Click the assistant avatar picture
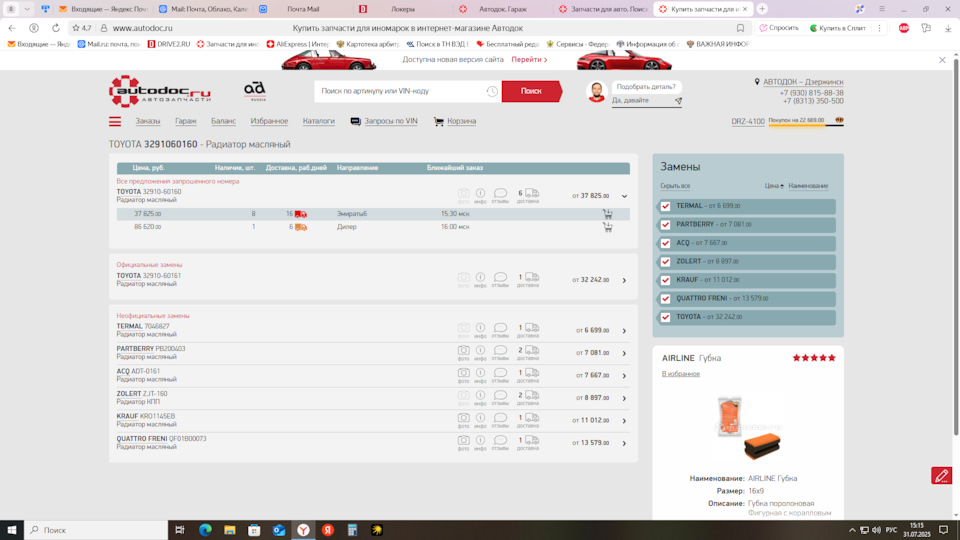 pos(596,92)
